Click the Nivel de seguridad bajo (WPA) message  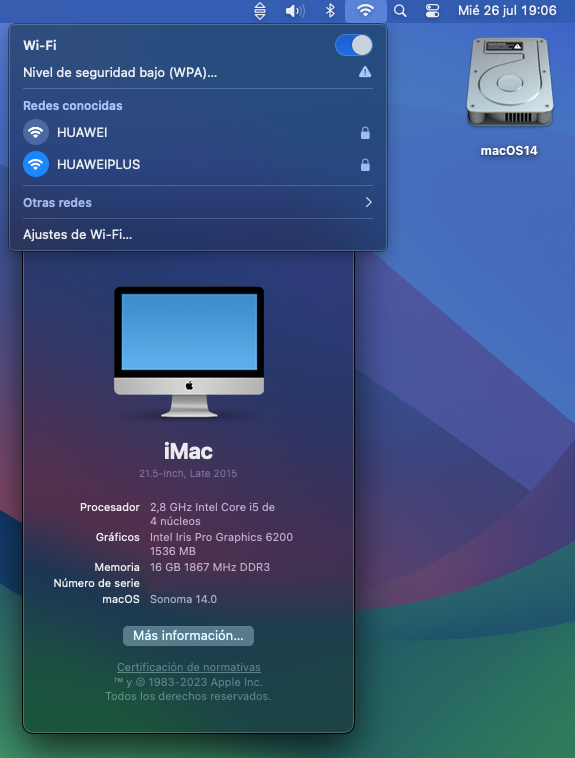[120, 73]
